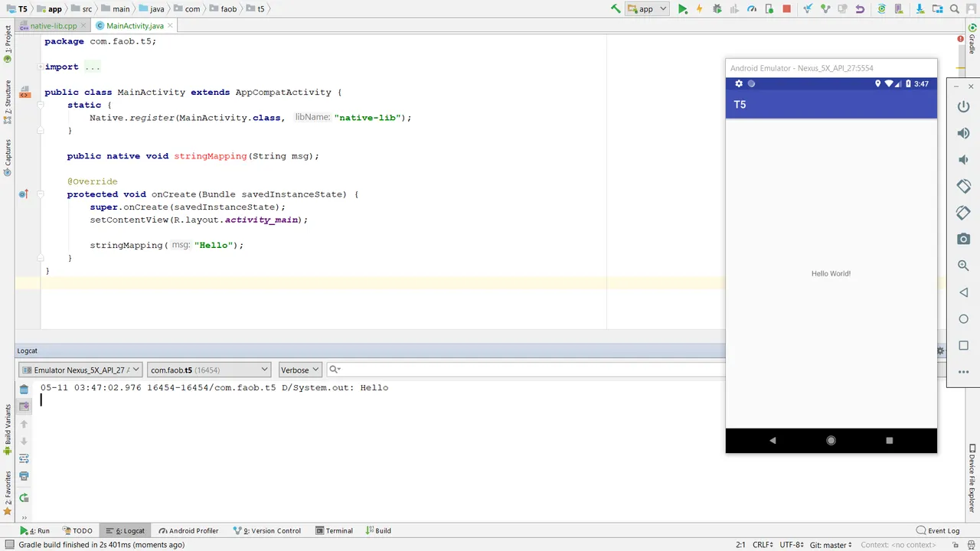Image resolution: width=980 pixels, height=551 pixels.
Task: Select the Logcat bottom tab
Action: [x=126, y=530]
